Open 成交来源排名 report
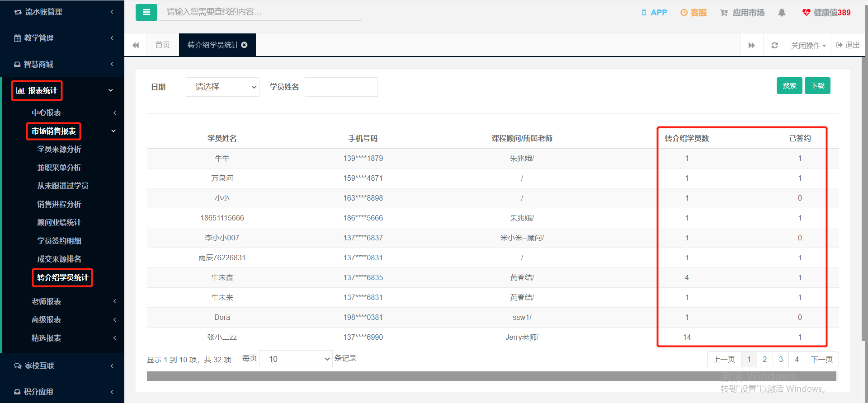Image resolution: width=868 pixels, height=403 pixels. 59,259
